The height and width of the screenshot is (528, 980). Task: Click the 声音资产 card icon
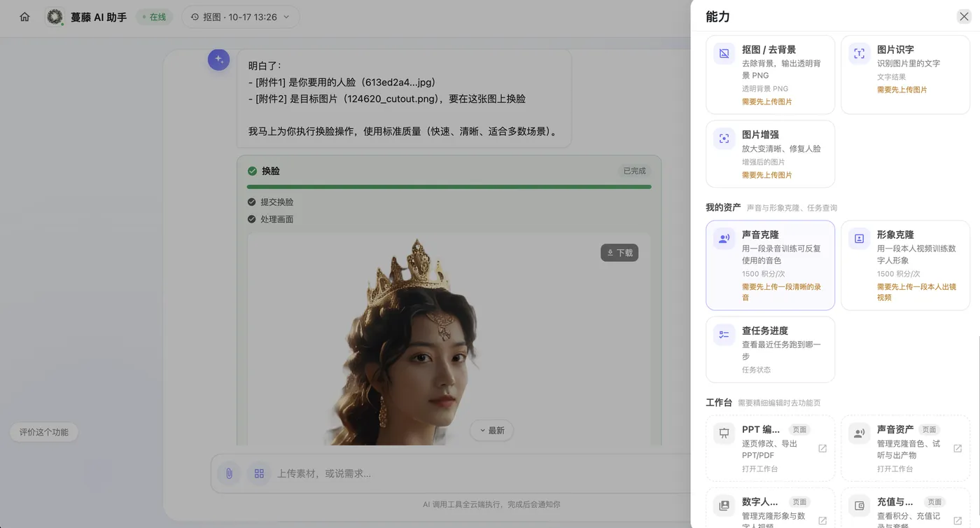[860, 433]
